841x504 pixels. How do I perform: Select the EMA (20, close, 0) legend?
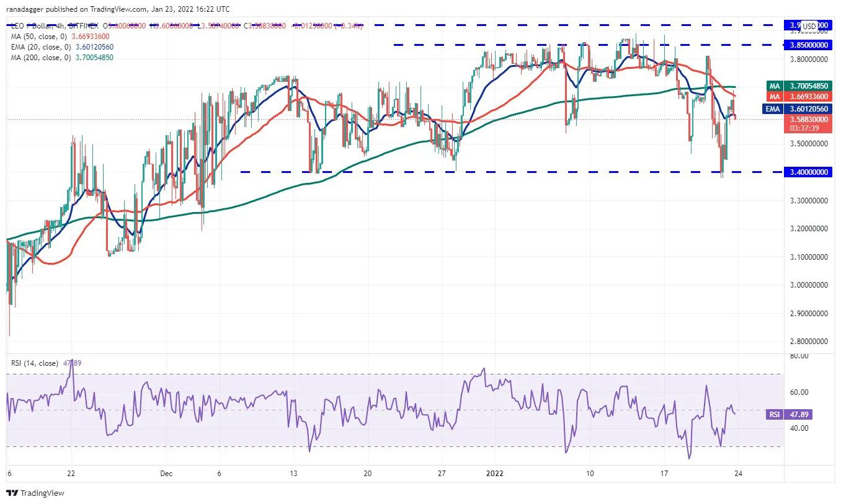62,47
